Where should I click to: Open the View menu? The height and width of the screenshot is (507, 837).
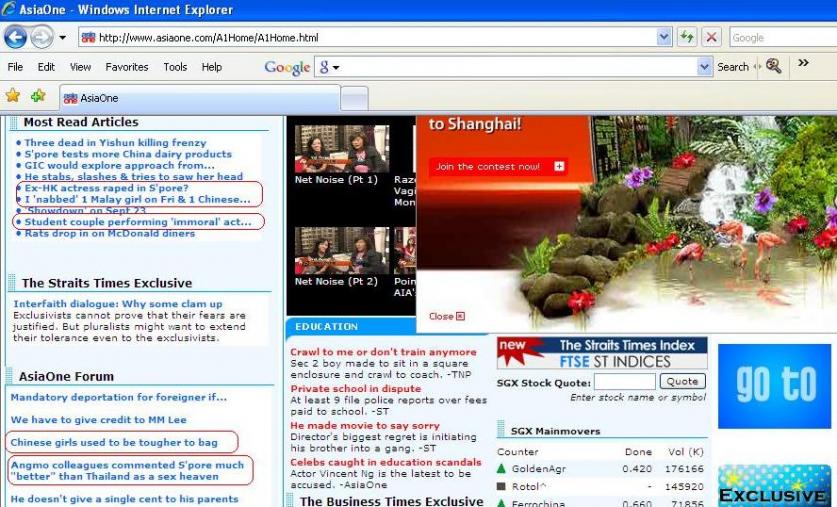tap(80, 67)
